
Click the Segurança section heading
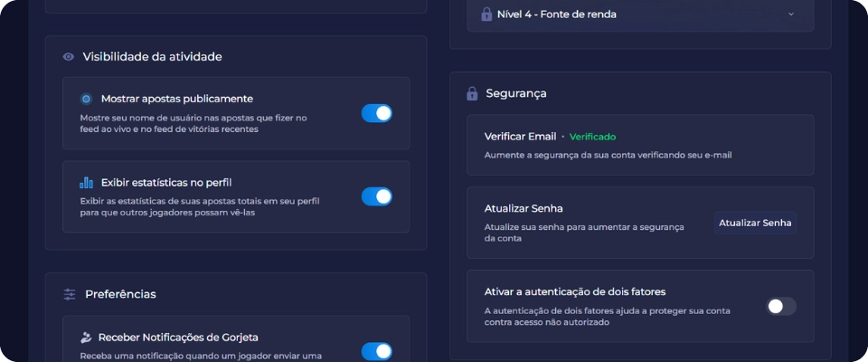coord(516,94)
